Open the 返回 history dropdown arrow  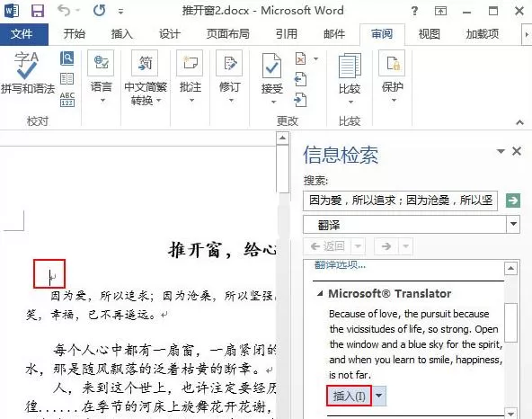(358, 246)
